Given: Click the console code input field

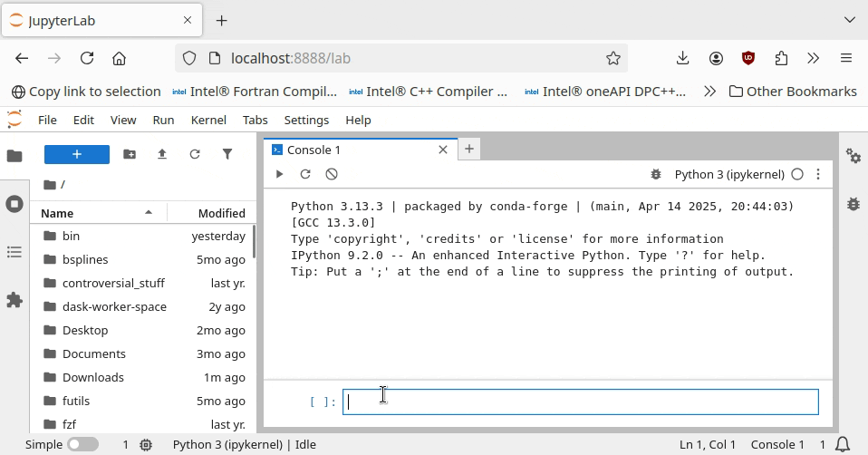Looking at the screenshot, I should pyautogui.click(x=580, y=402).
